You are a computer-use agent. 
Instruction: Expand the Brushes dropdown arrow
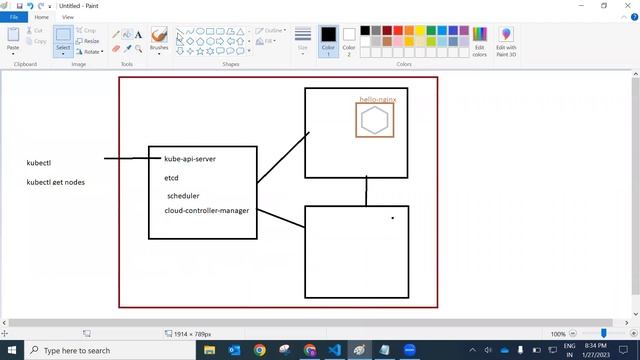(159, 54)
